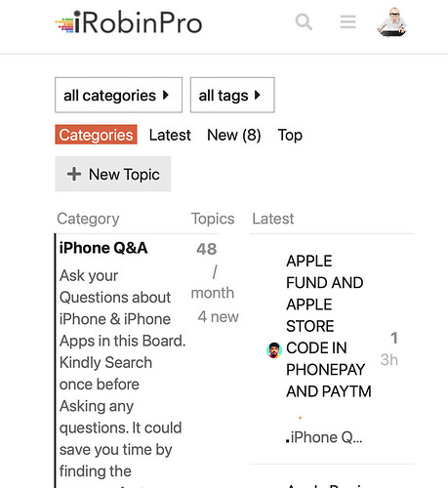
Task: Click the iRobinPro logo
Action: pyautogui.click(x=129, y=22)
